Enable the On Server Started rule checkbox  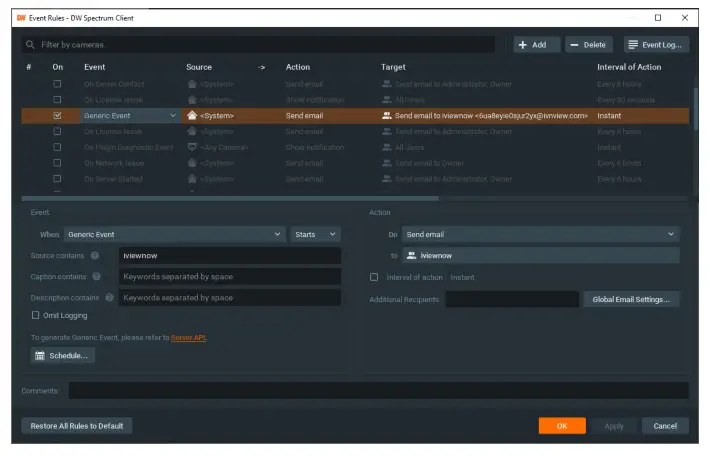point(57,179)
